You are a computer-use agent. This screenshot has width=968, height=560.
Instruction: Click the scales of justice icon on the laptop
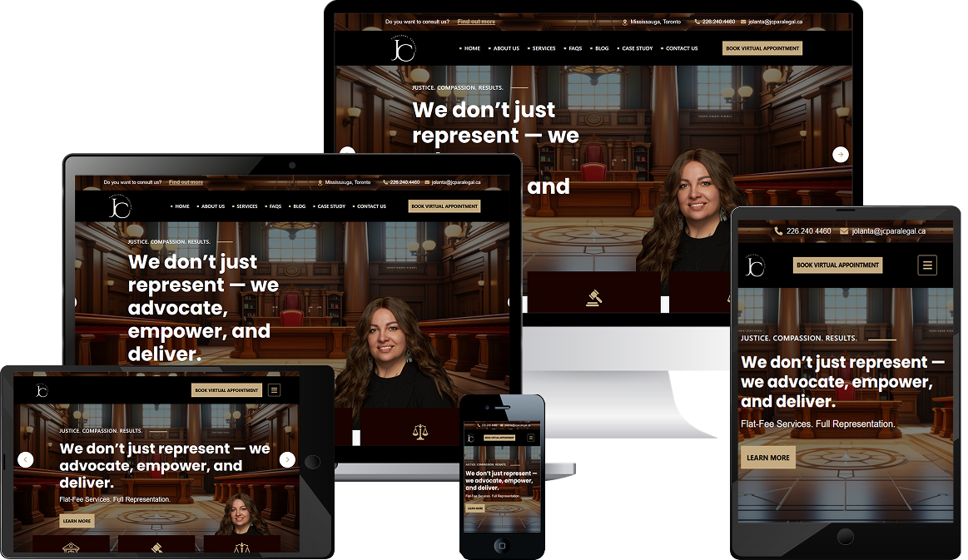pyautogui.click(x=419, y=431)
